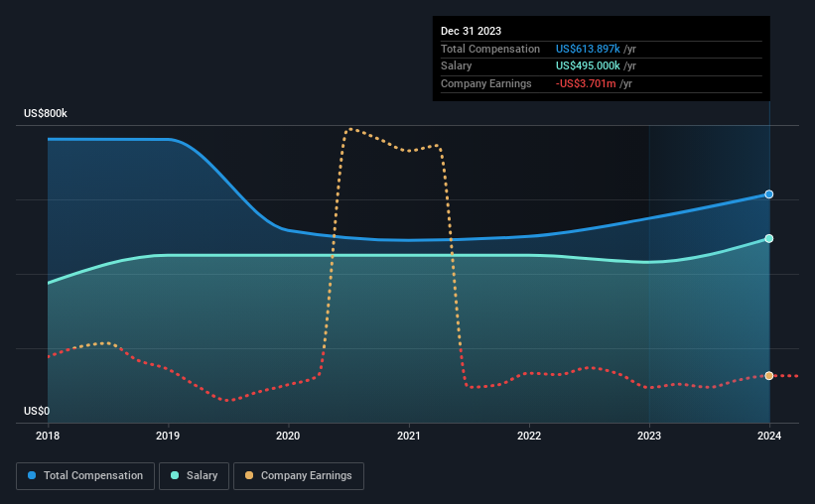Click the orange dot in Company Earnings legend
The width and height of the screenshot is (815, 504).
coord(249,475)
